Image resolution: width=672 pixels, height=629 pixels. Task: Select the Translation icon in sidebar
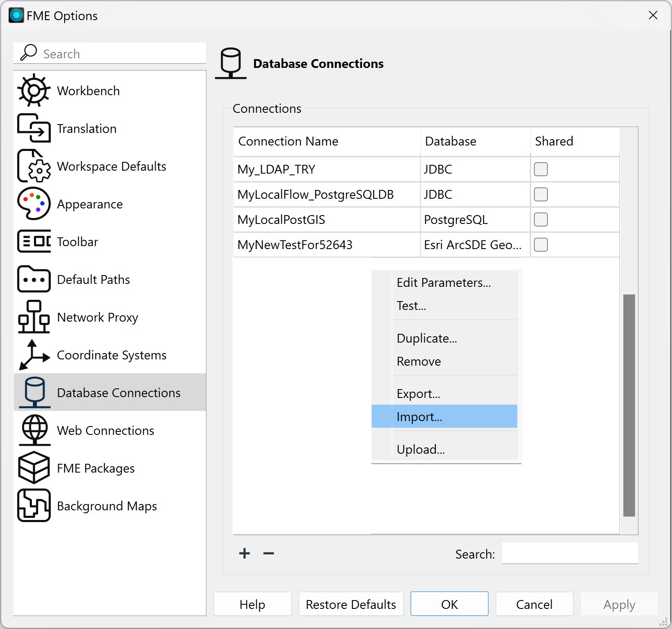[x=34, y=128]
